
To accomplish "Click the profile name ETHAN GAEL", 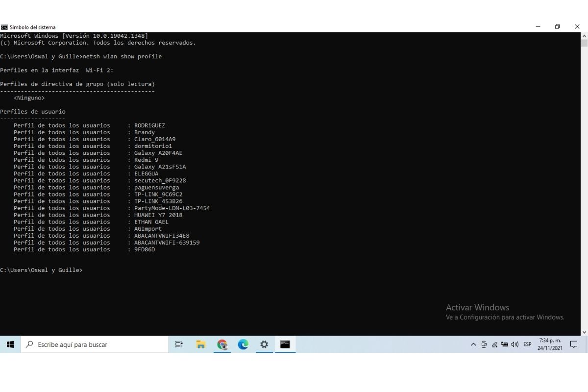I will click(151, 221).
